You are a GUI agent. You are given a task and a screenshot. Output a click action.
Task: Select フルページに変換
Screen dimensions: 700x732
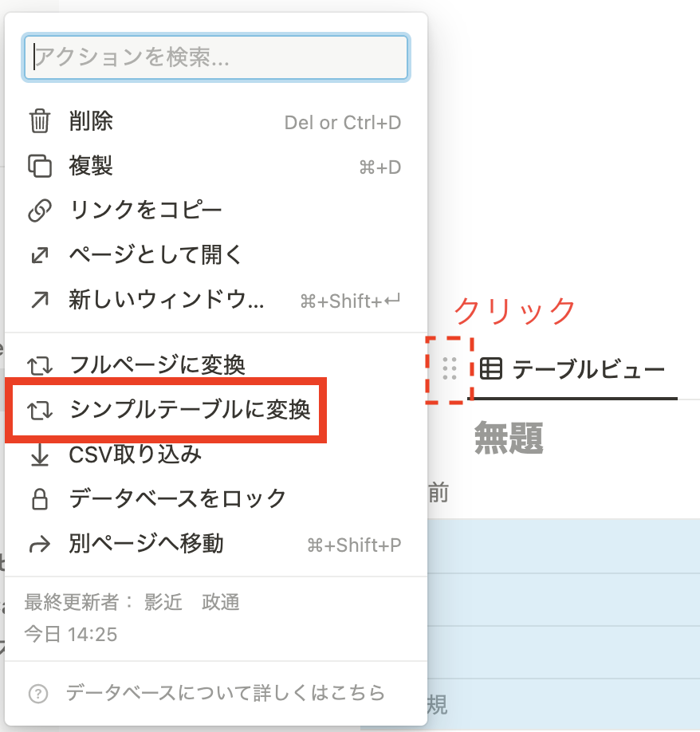point(215,365)
